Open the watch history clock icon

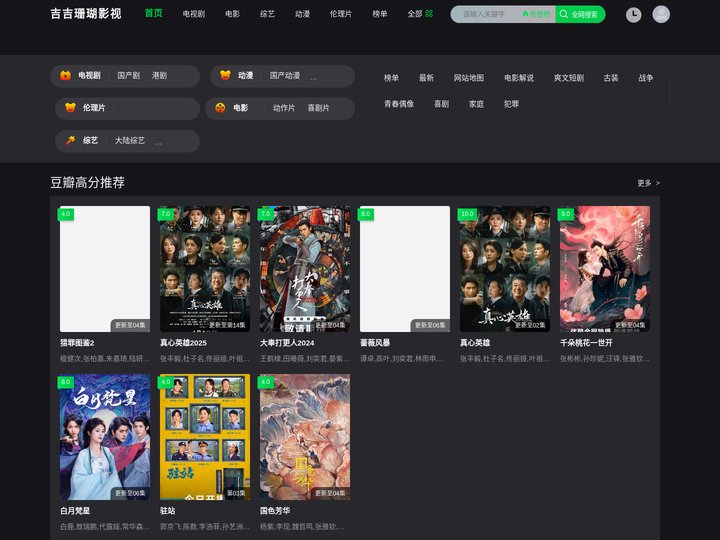634,15
